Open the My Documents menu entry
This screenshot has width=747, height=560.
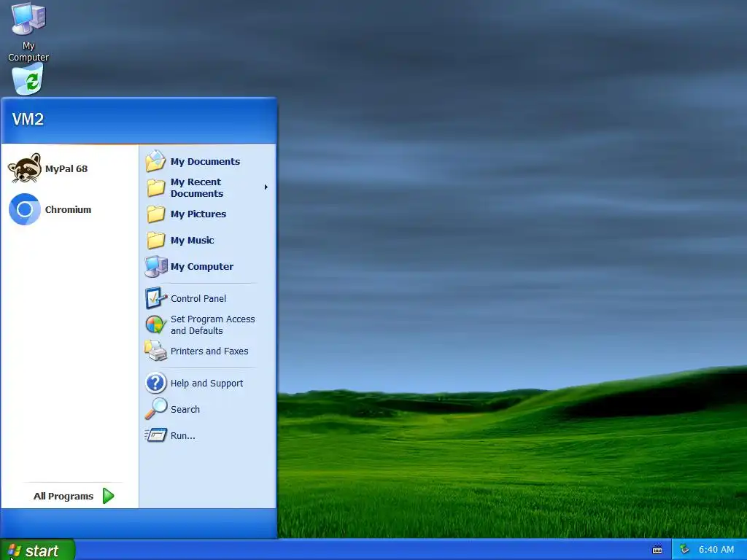(x=205, y=161)
